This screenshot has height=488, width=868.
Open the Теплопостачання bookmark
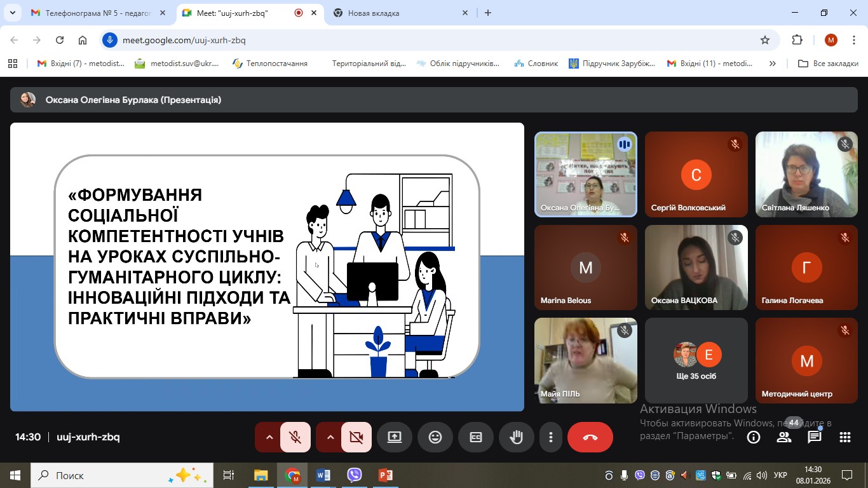(270, 64)
